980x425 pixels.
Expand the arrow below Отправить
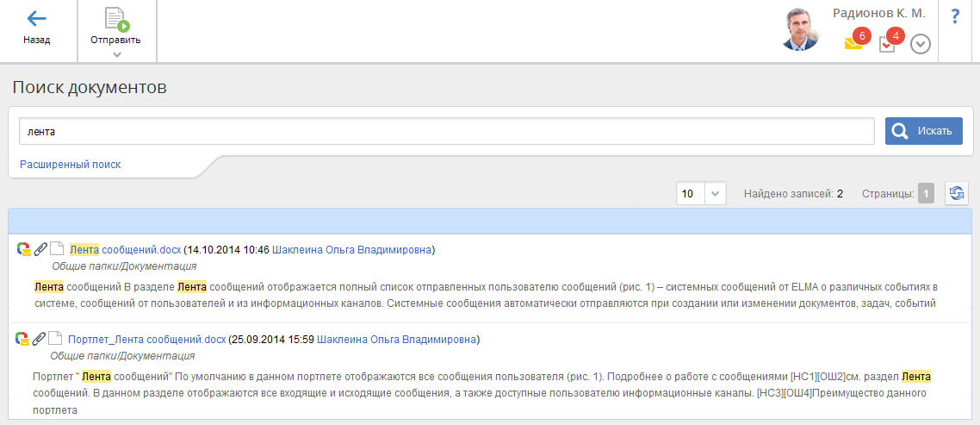[x=116, y=55]
